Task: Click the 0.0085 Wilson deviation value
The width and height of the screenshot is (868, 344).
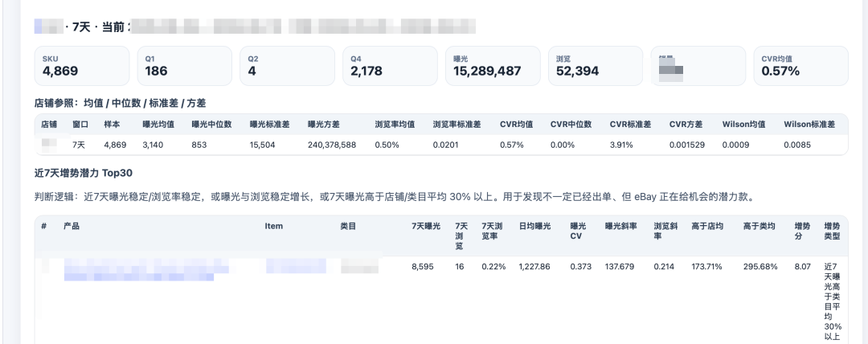Action: (x=797, y=145)
